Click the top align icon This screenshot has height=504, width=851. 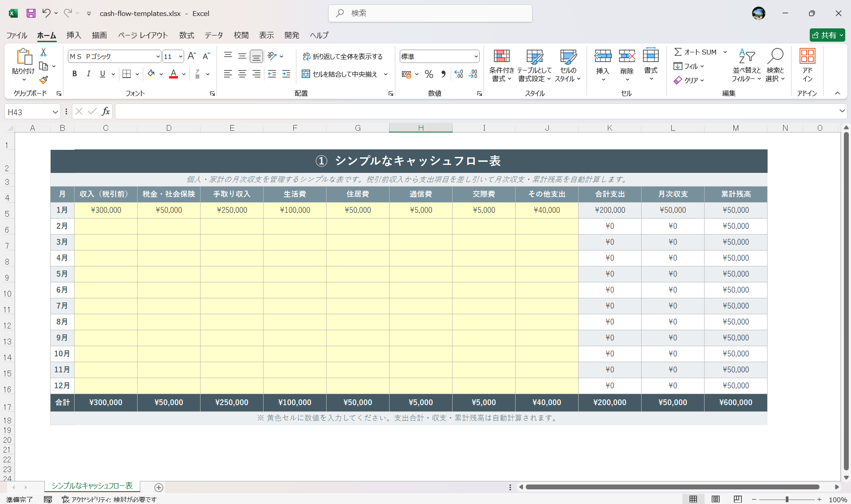[x=228, y=55]
